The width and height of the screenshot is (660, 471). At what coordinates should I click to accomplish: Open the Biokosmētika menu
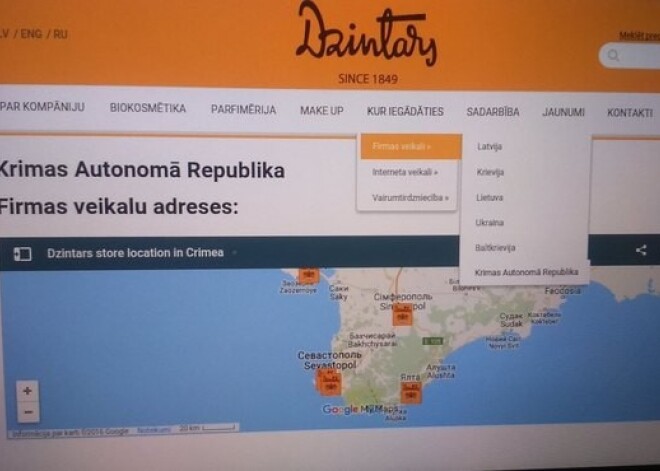click(148, 109)
